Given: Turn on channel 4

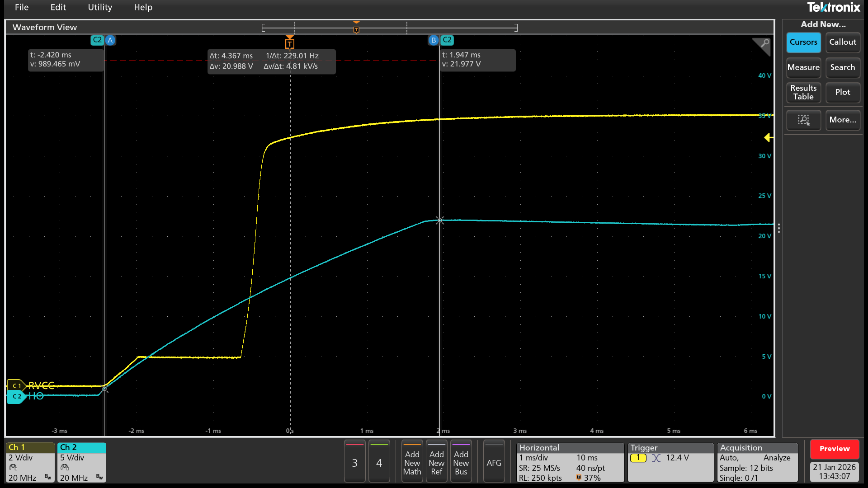Looking at the screenshot, I should click(x=379, y=462).
